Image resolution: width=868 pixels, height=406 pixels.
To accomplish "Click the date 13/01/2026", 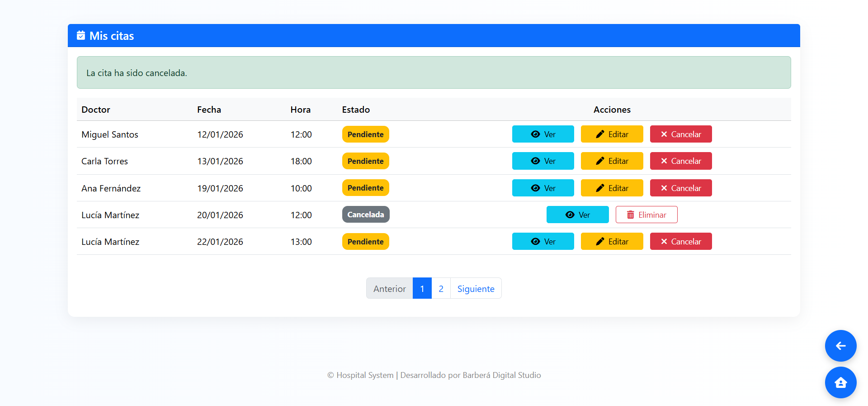I will coord(220,161).
